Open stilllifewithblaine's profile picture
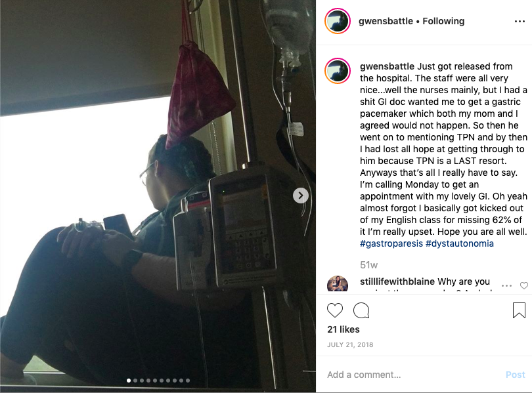532x393 pixels. [338, 284]
